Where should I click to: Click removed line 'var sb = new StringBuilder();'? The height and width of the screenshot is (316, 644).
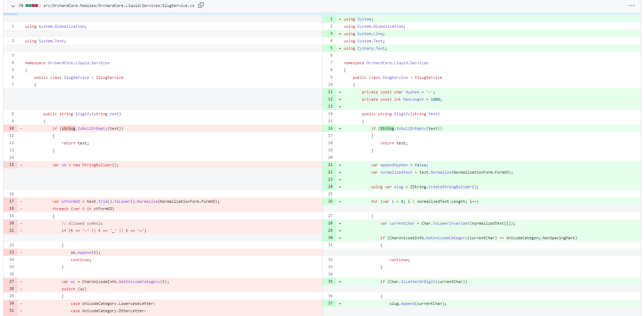pyautogui.click(x=85, y=165)
